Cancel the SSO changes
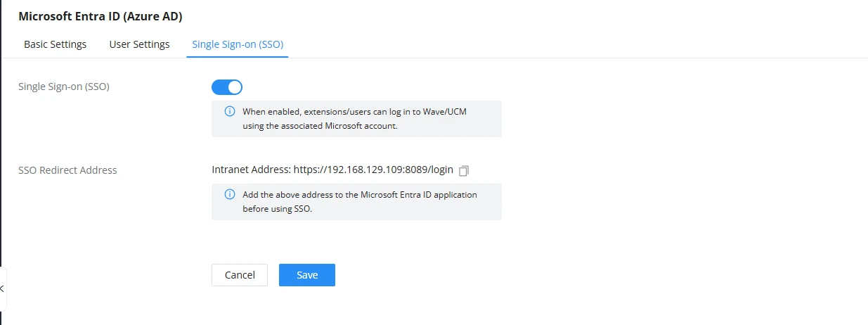Viewport: 868px width, 325px height. coord(240,275)
